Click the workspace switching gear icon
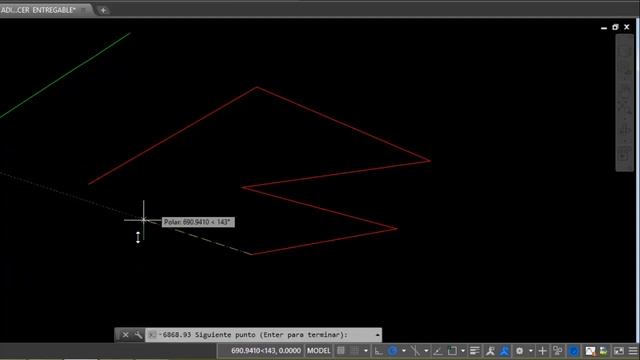Image resolution: width=640 pixels, height=360 pixels. [x=520, y=351]
